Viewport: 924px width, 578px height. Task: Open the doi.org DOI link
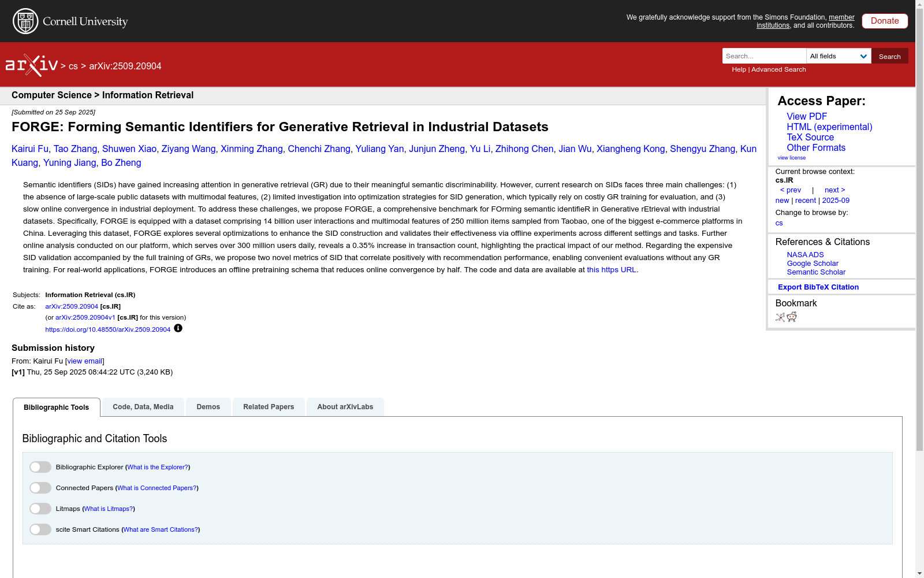pos(108,329)
